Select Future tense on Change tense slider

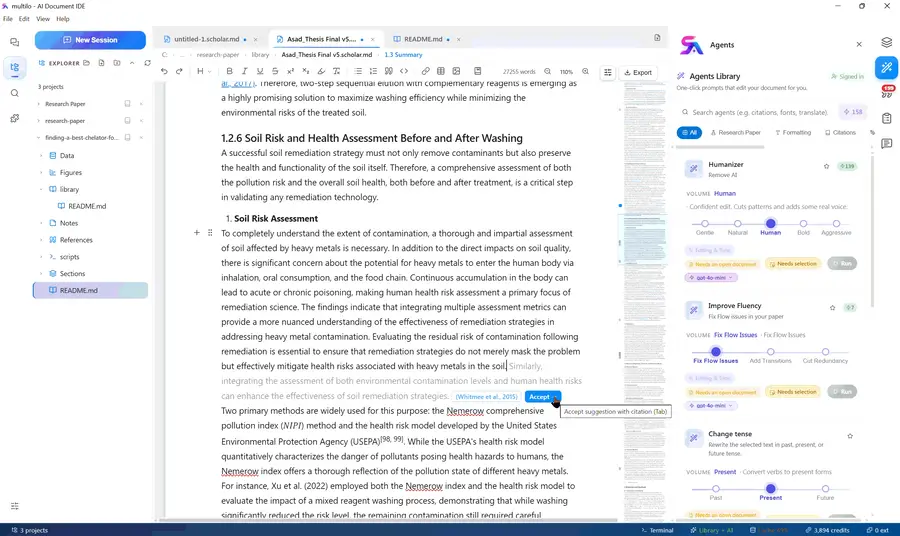pyautogui.click(x=825, y=489)
